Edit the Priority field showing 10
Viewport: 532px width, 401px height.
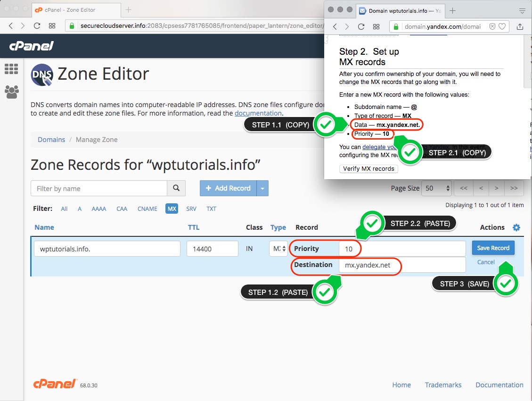pos(402,249)
